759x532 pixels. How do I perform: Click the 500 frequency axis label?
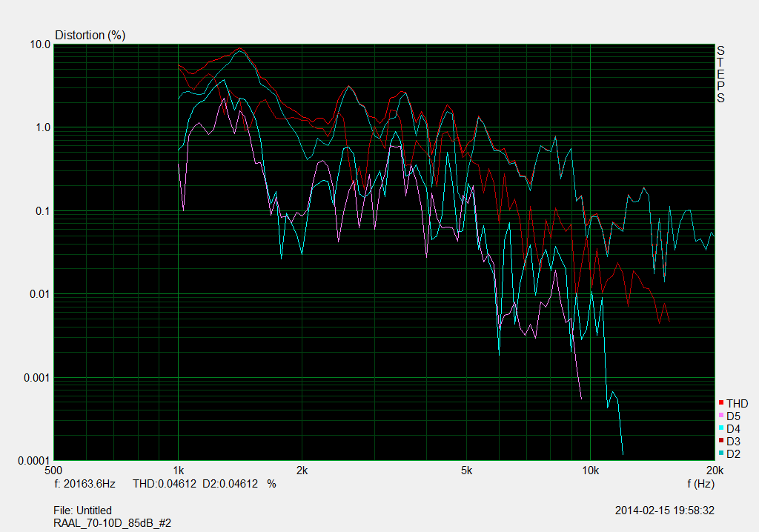54,471
